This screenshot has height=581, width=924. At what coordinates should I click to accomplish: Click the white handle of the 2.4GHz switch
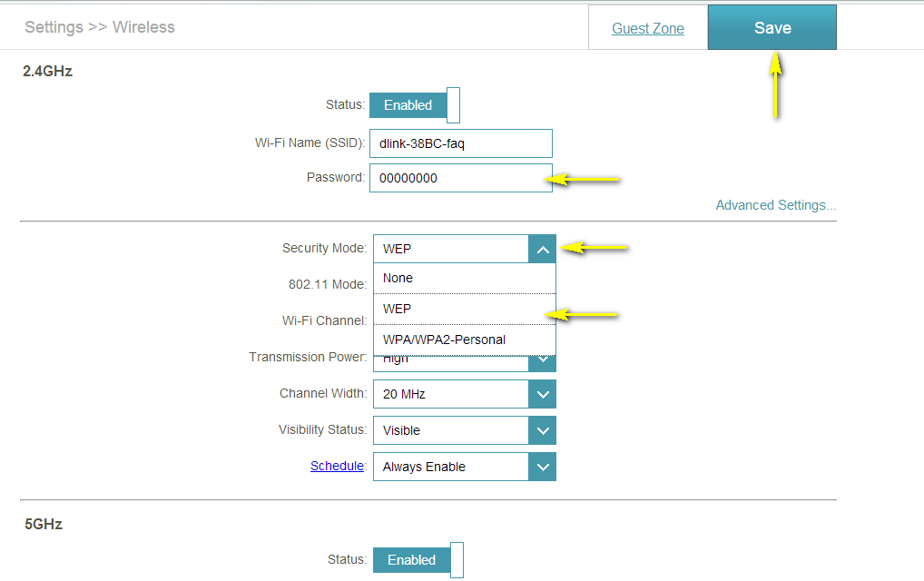pos(454,105)
